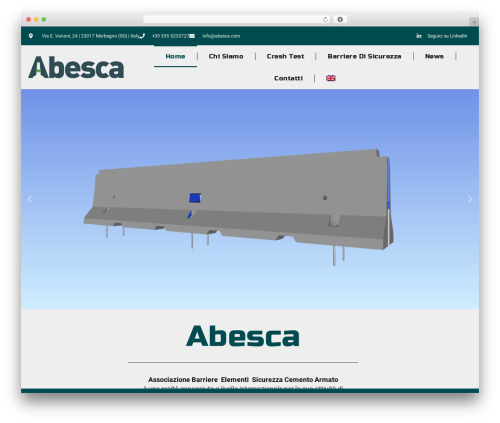This screenshot has height=423, width=500.
Task: Click the large Abesca heading
Action: (x=243, y=336)
